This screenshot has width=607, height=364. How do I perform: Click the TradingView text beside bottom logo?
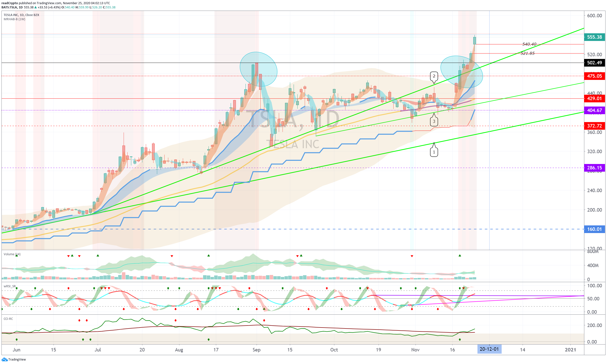(17, 360)
